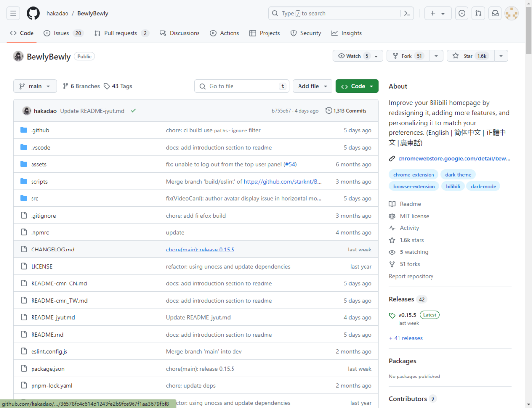The height and width of the screenshot is (408, 532).
Task: Click the history clock icon beside 1,313 Commits
Action: [329, 110]
